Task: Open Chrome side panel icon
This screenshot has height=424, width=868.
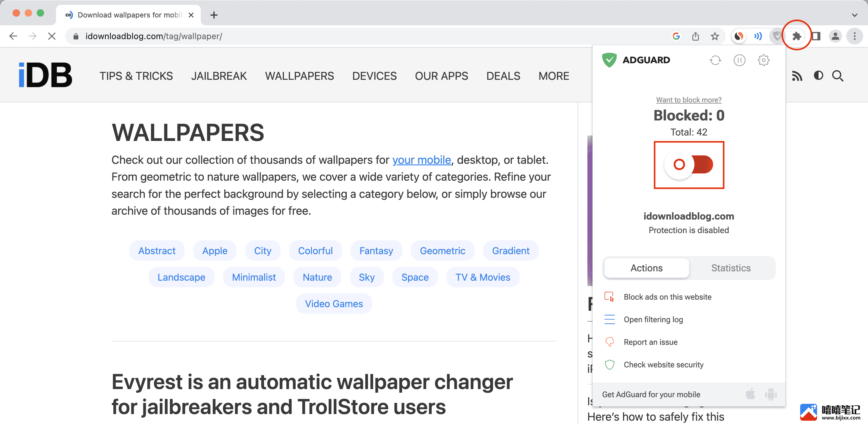Action: coord(816,36)
